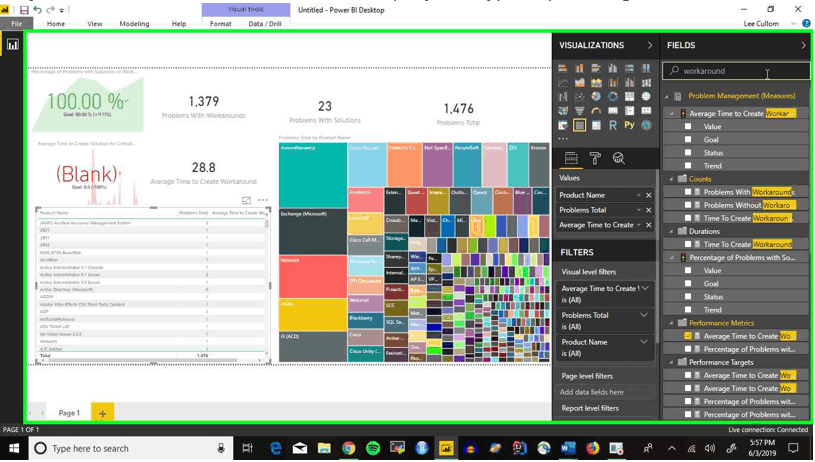Choose the Slicer visual
The height and width of the screenshot is (462, 815).
(563, 125)
